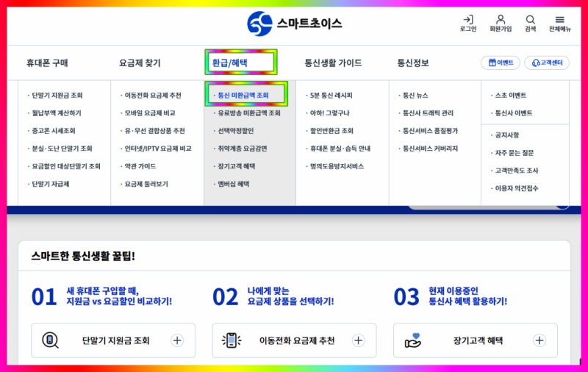Select 아하! 그렇구나 link
Viewport: 588px width, 372px height.
tap(329, 113)
